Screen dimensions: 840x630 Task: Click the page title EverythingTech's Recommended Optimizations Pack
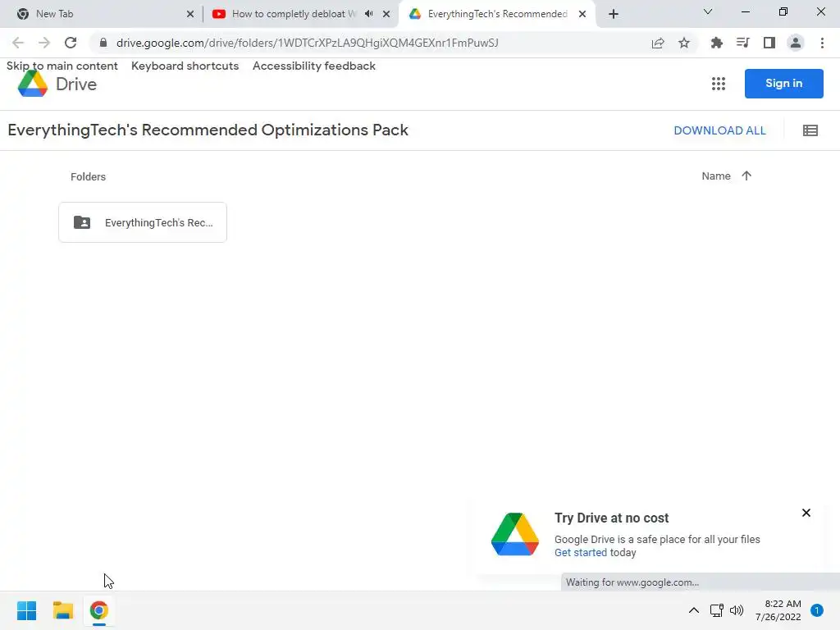point(208,130)
